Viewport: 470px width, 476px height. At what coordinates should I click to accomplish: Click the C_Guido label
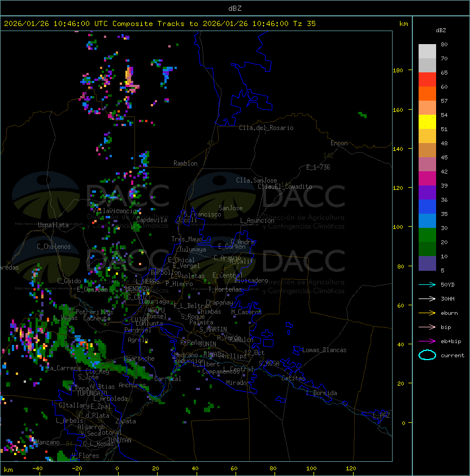(69, 281)
